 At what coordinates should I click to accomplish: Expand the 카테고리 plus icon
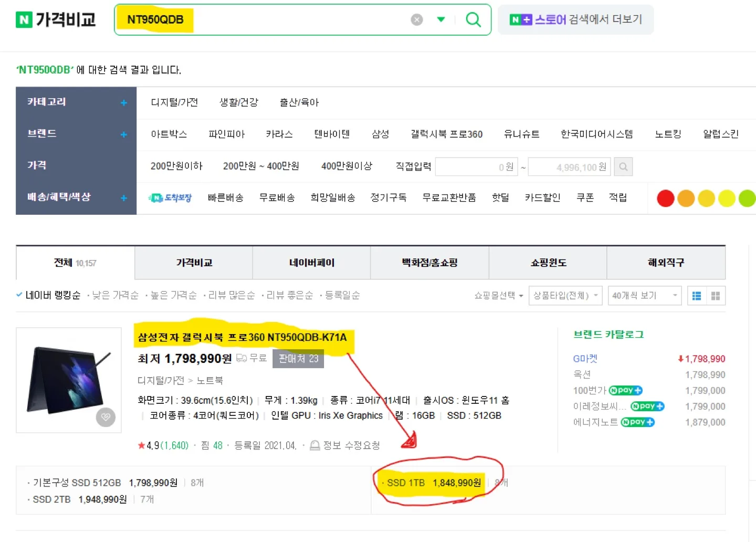124,103
